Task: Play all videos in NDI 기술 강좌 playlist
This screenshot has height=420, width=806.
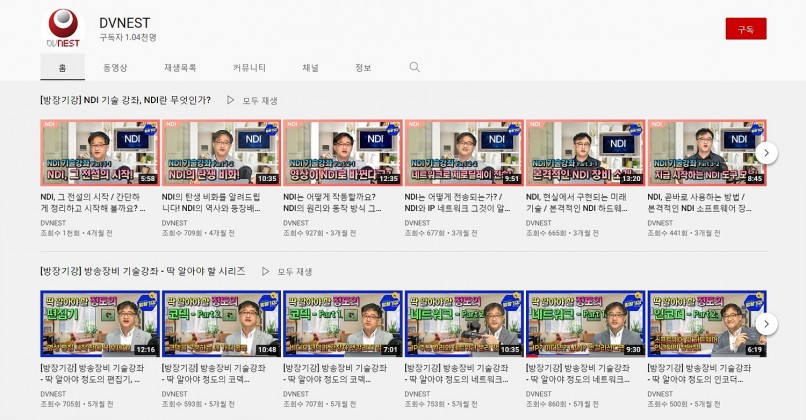Action: coord(253,100)
